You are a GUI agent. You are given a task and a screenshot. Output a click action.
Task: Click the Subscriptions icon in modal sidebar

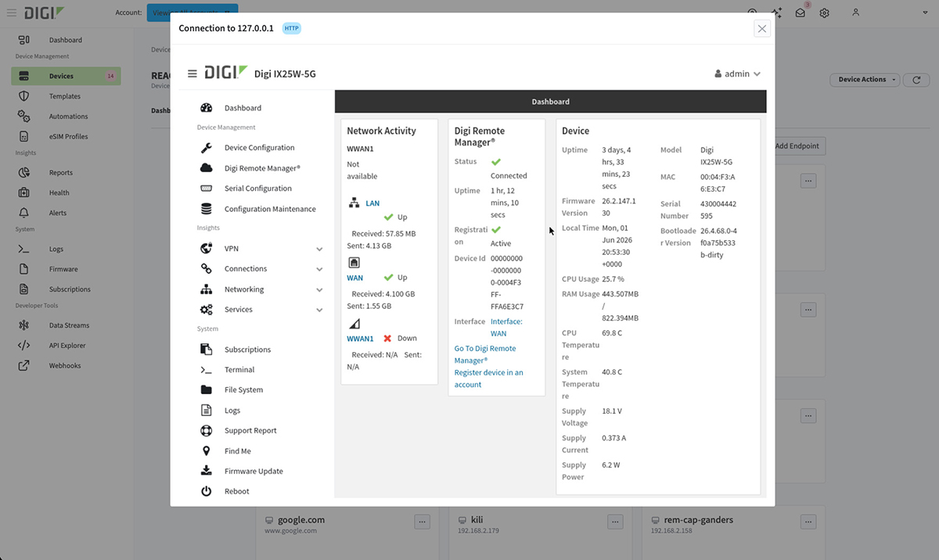click(207, 350)
